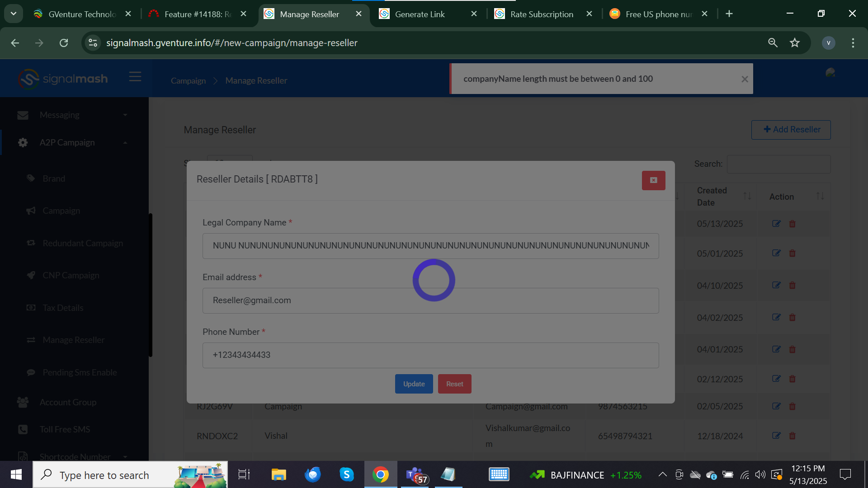Click the red modal close icon

(x=653, y=180)
